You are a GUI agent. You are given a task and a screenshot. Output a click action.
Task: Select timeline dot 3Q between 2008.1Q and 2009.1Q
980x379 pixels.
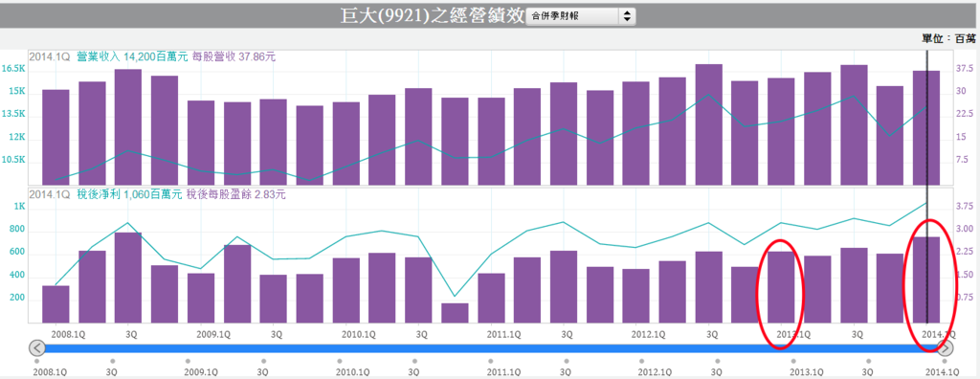[112, 362]
